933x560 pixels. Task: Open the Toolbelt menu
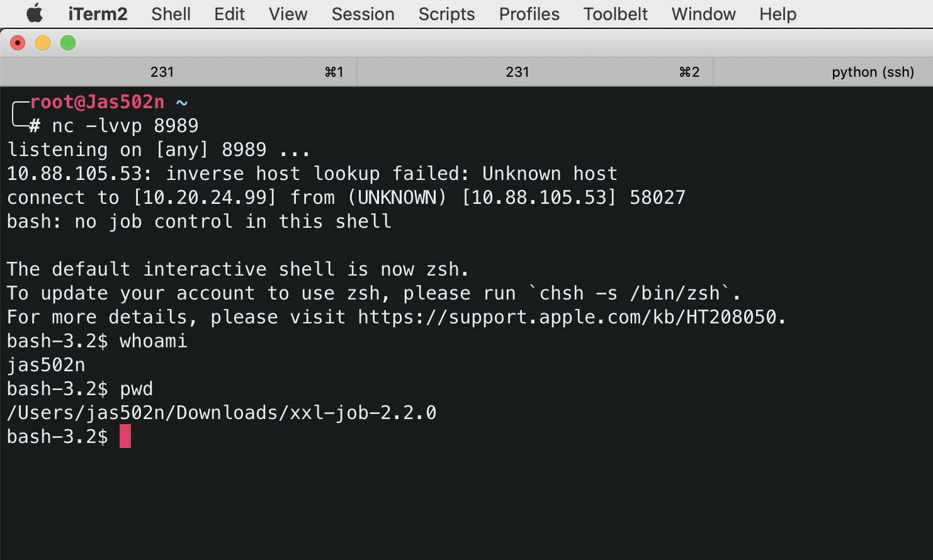(x=615, y=14)
